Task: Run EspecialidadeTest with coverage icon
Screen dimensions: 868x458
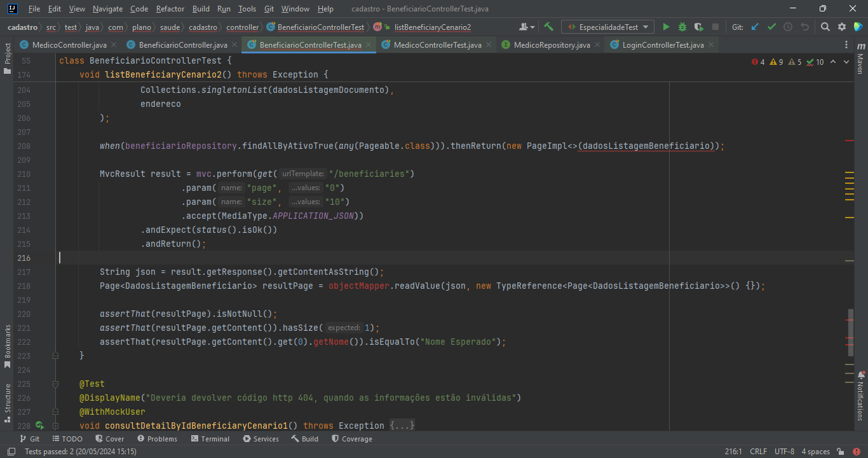Action: tap(699, 27)
